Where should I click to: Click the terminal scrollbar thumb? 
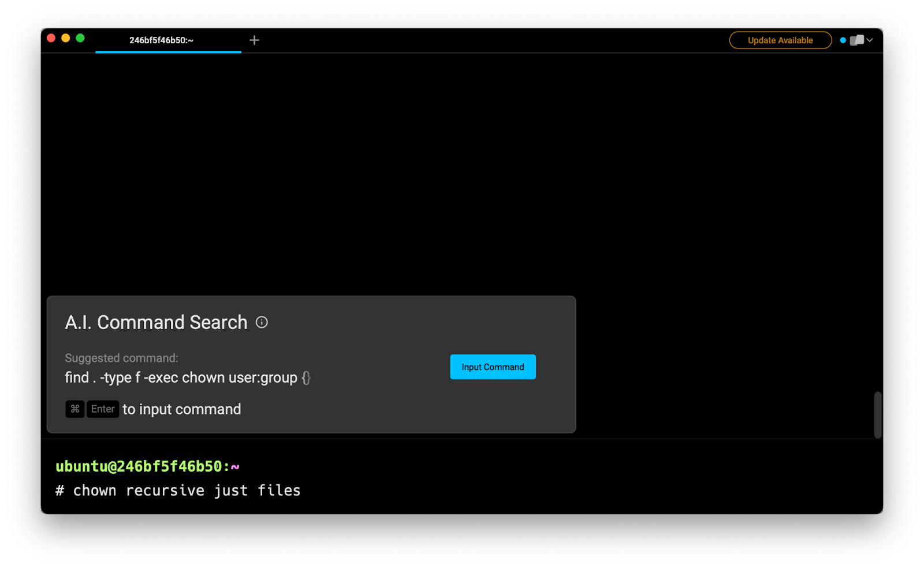878,414
